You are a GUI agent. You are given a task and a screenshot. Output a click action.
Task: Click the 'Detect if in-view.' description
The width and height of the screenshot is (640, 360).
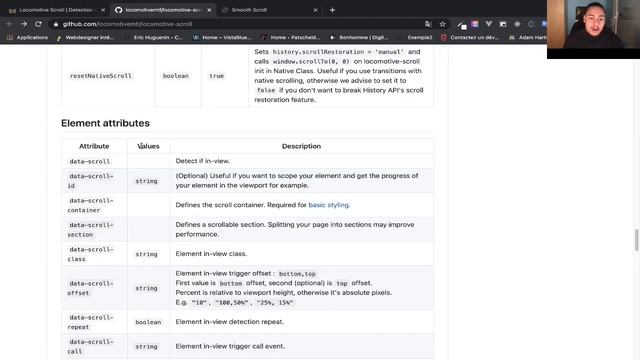[x=203, y=161]
